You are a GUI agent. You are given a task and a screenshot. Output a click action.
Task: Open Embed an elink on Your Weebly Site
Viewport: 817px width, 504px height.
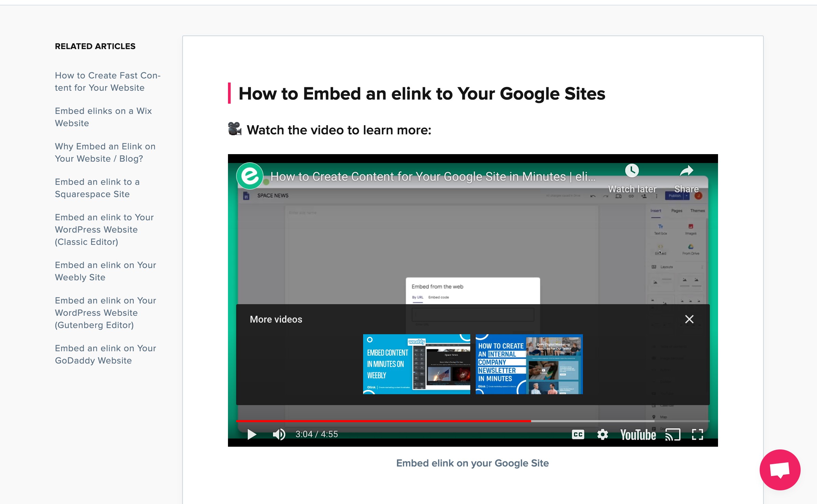click(105, 271)
